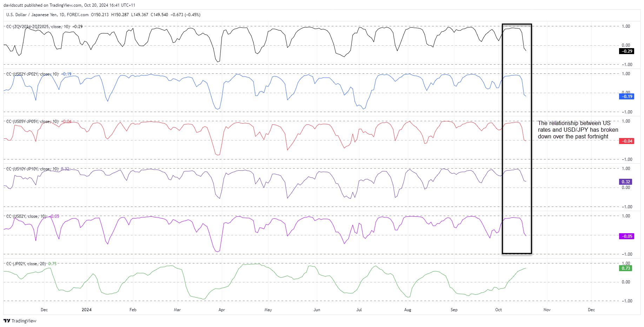
Task: Click the Mar label on time axis
Action: coord(178,310)
